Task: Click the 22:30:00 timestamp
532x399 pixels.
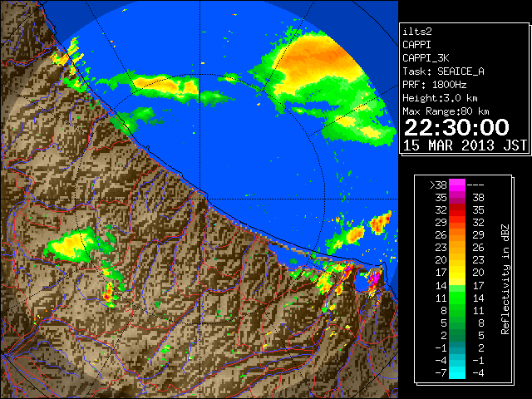Action: click(x=456, y=127)
